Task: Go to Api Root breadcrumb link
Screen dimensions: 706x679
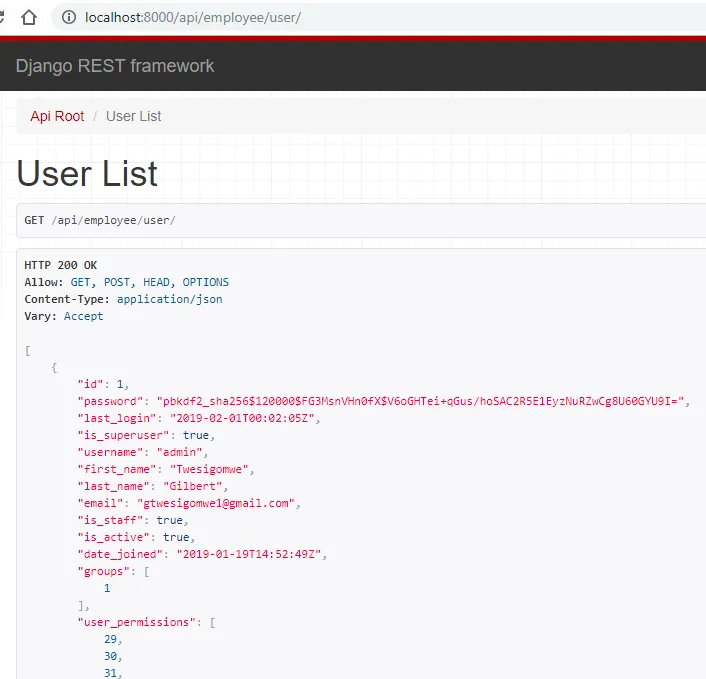Action: 57,116
